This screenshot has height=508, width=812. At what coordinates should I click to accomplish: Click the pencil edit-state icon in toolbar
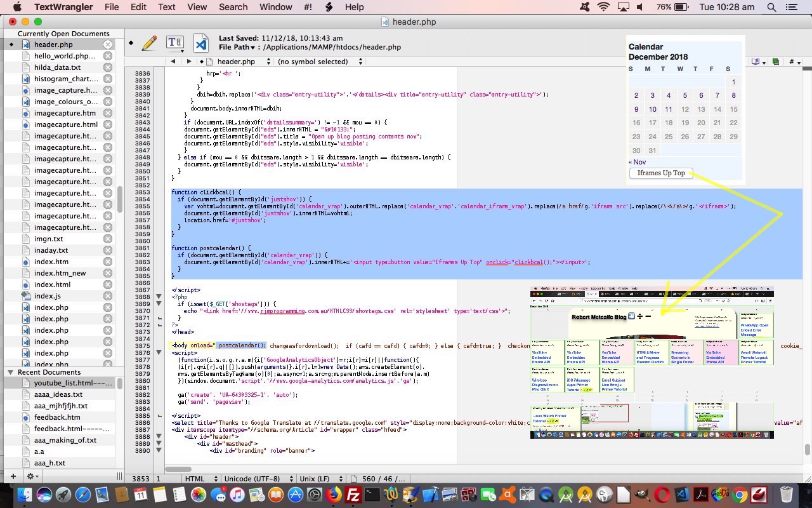coord(149,43)
